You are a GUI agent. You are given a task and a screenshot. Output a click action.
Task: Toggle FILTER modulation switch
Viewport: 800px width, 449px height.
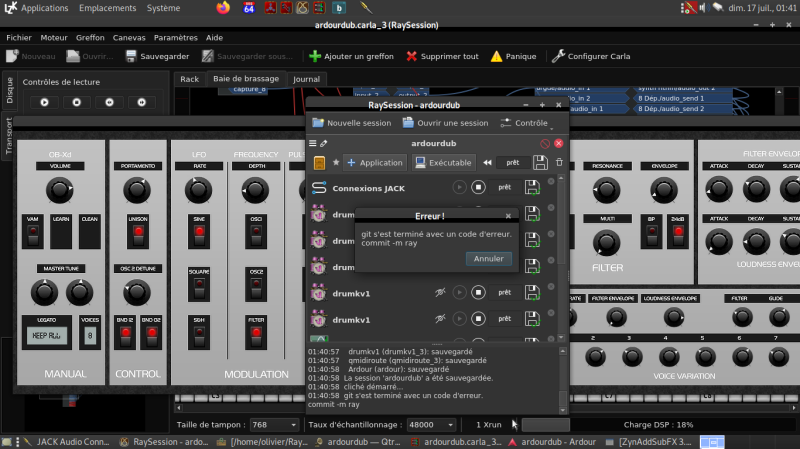[256, 337]
